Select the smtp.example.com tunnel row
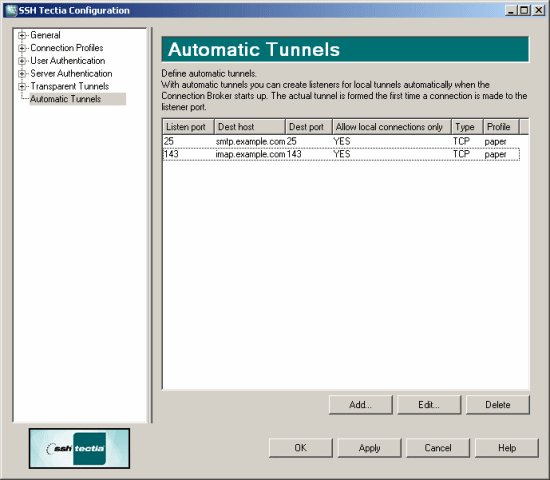Image resolution: width=550 pixels, height=480 pixels. (341, 141)
